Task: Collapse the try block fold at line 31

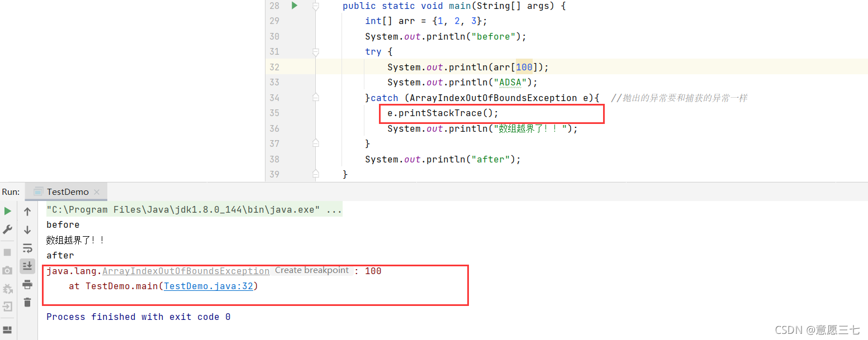Action: tap(316, 52)
